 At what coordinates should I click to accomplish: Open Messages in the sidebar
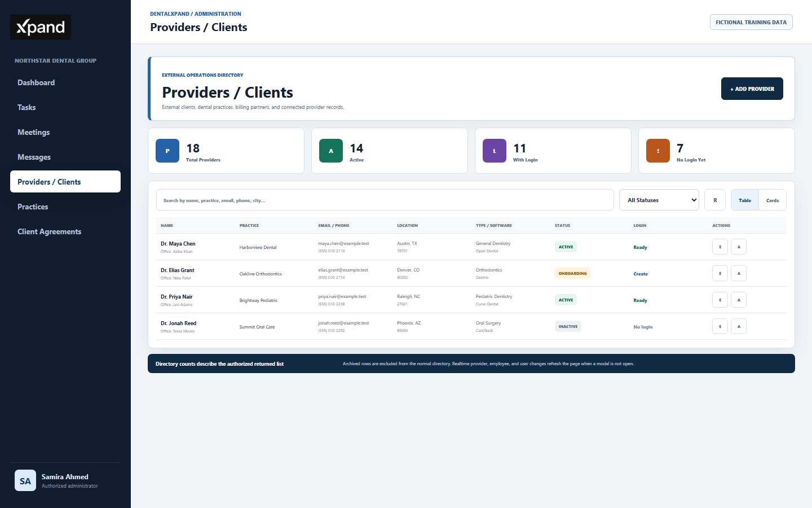coord(65,157)
